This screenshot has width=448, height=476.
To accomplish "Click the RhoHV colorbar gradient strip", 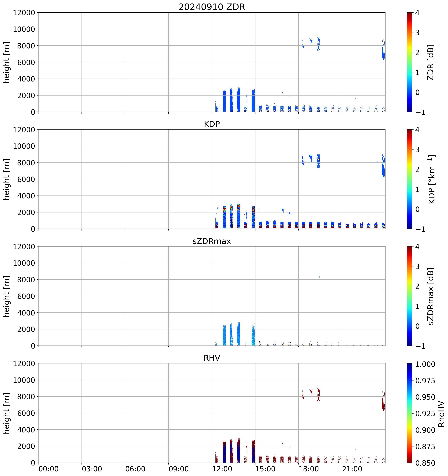I will pos(410,413).
